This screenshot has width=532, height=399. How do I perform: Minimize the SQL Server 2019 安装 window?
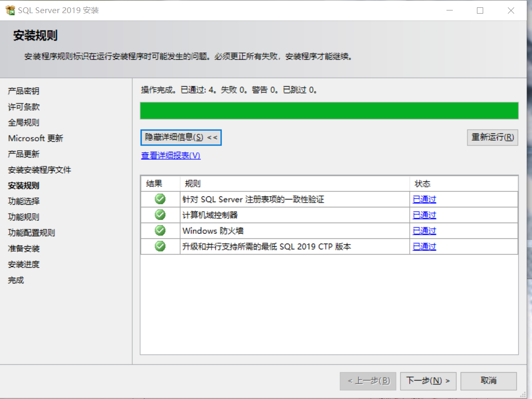click(450, 10)
